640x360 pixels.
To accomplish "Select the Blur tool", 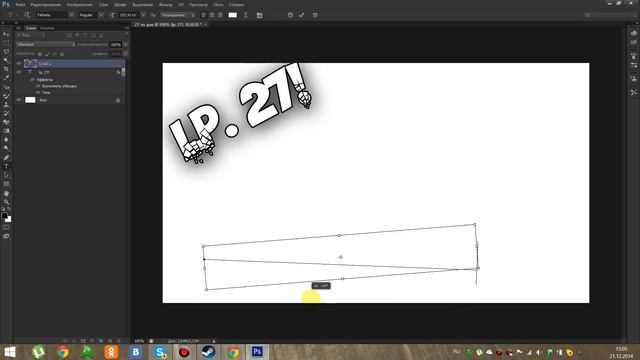I will click(6, 140).
